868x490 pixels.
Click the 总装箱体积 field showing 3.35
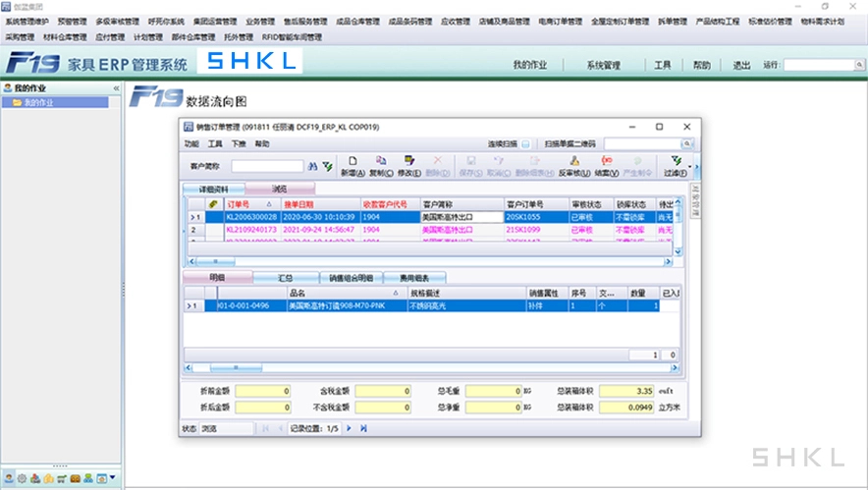point(627,391)
